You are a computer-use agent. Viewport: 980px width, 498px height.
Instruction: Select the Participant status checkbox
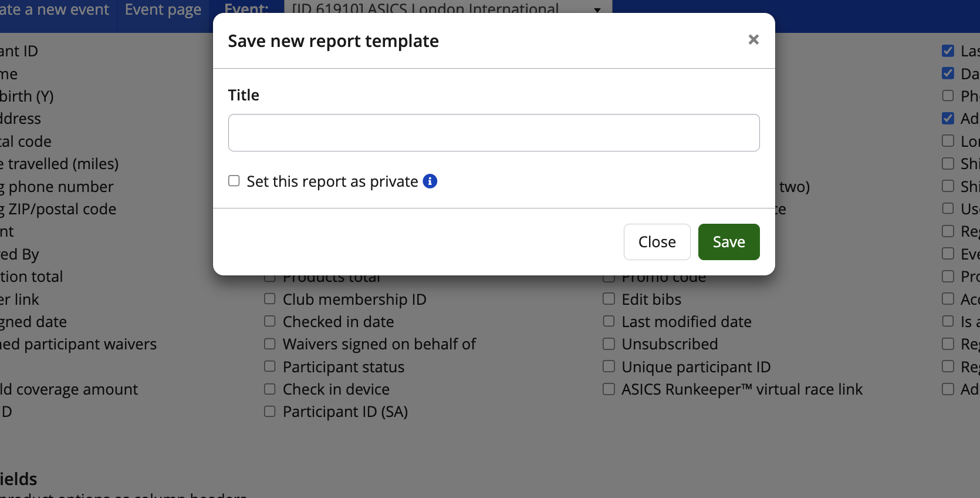click(270, 366)
